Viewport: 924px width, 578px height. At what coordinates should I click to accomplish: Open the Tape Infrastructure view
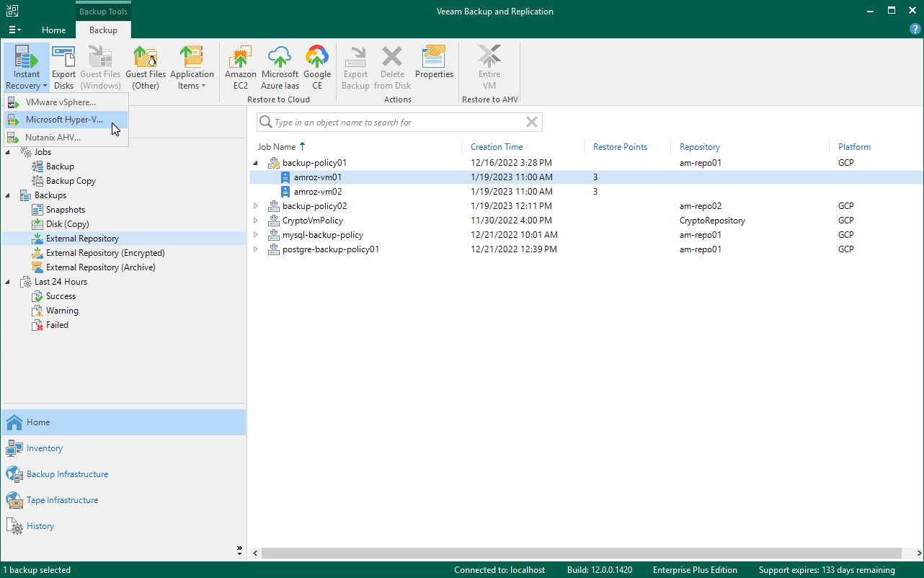pyautogui.click(x=123, y=500)
